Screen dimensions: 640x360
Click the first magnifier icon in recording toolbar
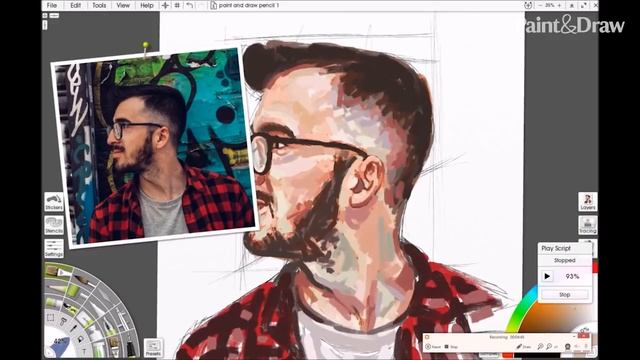540,347
